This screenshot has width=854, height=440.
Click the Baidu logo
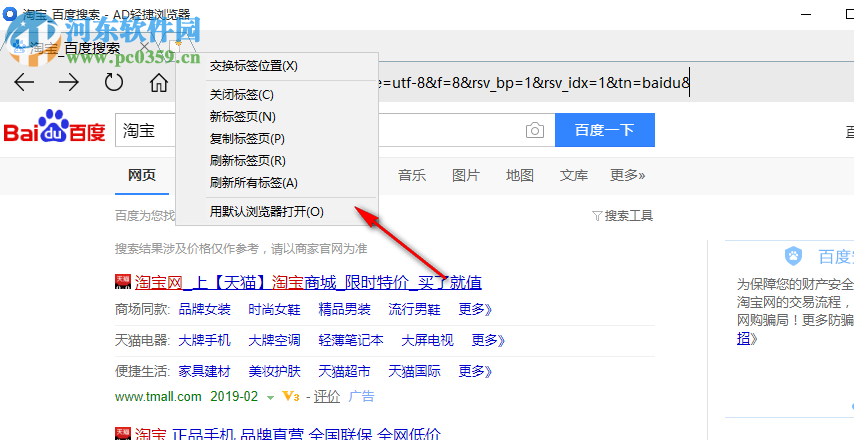[54, 126]
